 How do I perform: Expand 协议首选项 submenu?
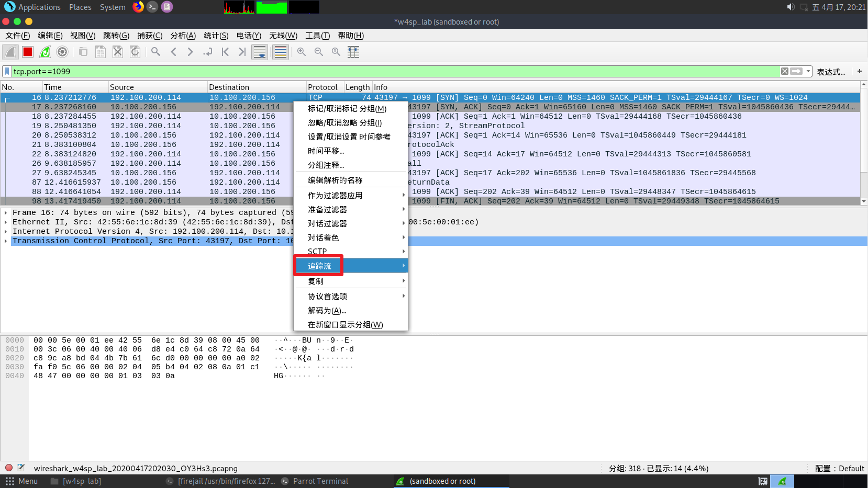click(350, 297)
